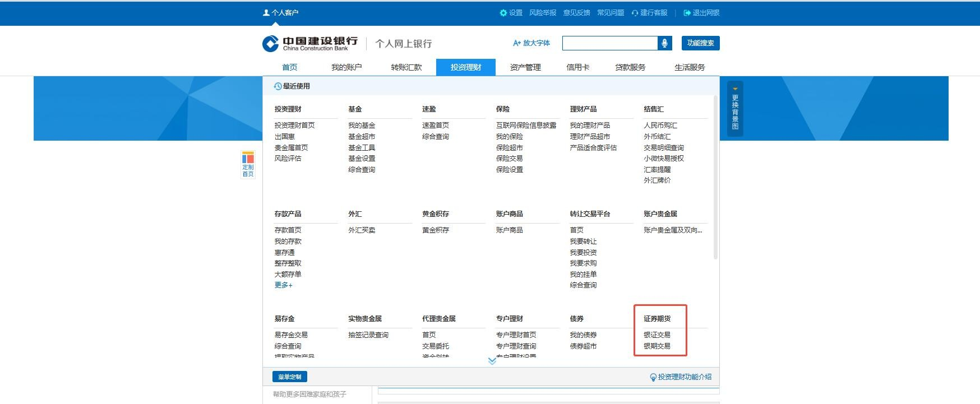Click the 常见问题 link
The image size is (980, 404).
point(611,13)
